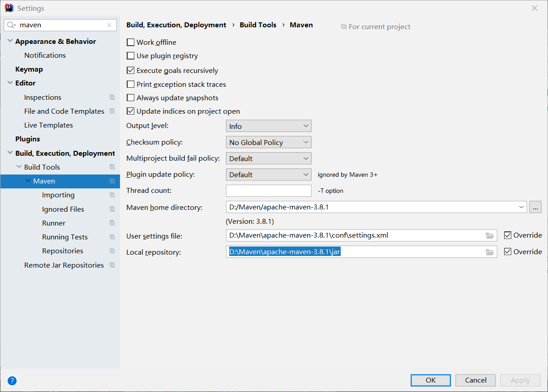Click the search magnifier icon
Screen dimensions: 548x392
11,25
